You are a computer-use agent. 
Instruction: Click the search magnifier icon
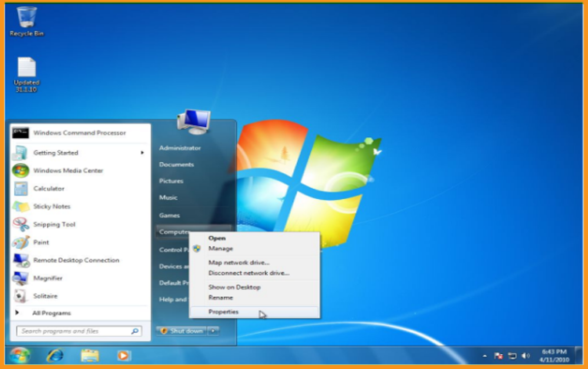tap(135, 331)
